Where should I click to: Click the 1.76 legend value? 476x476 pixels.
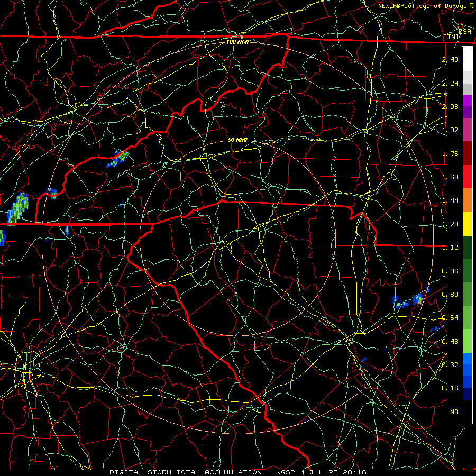pyautogui.click(x=450, y=153)
